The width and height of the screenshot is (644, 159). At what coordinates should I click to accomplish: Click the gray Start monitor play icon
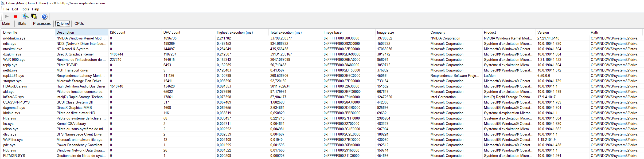coord(7,17)
